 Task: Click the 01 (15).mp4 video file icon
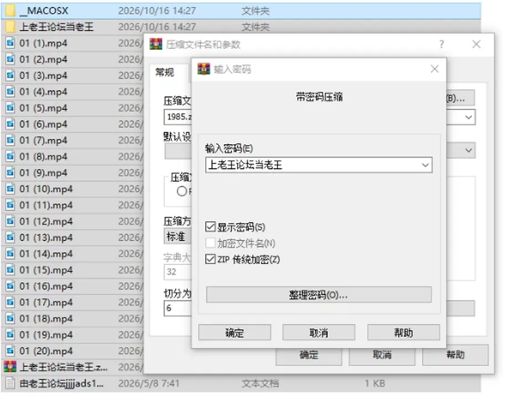click(11, 270)
